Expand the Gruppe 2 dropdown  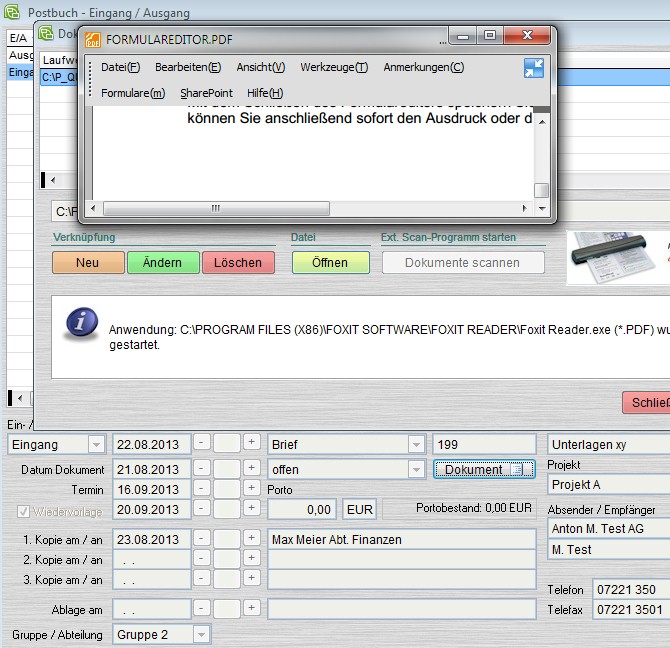tap(201, 634)
